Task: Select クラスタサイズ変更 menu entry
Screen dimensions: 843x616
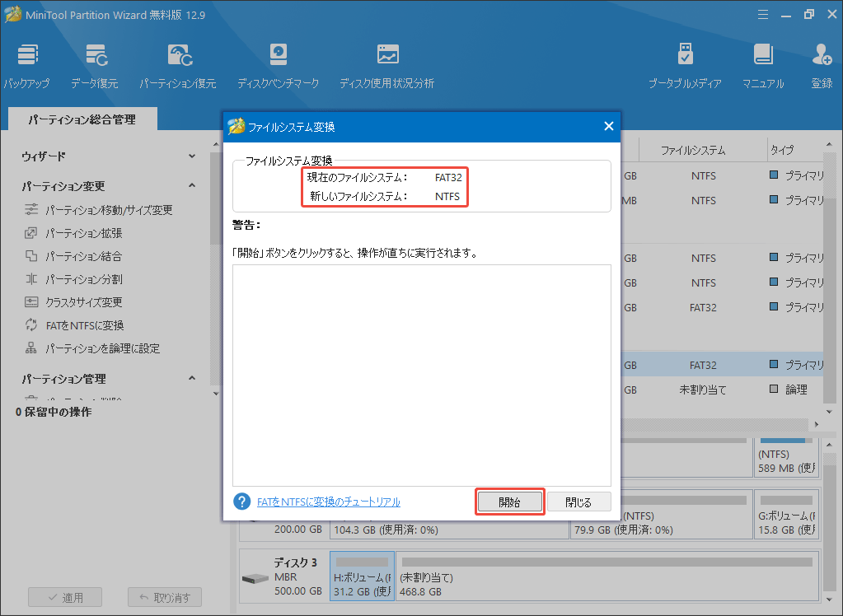Action: (84, 302)
